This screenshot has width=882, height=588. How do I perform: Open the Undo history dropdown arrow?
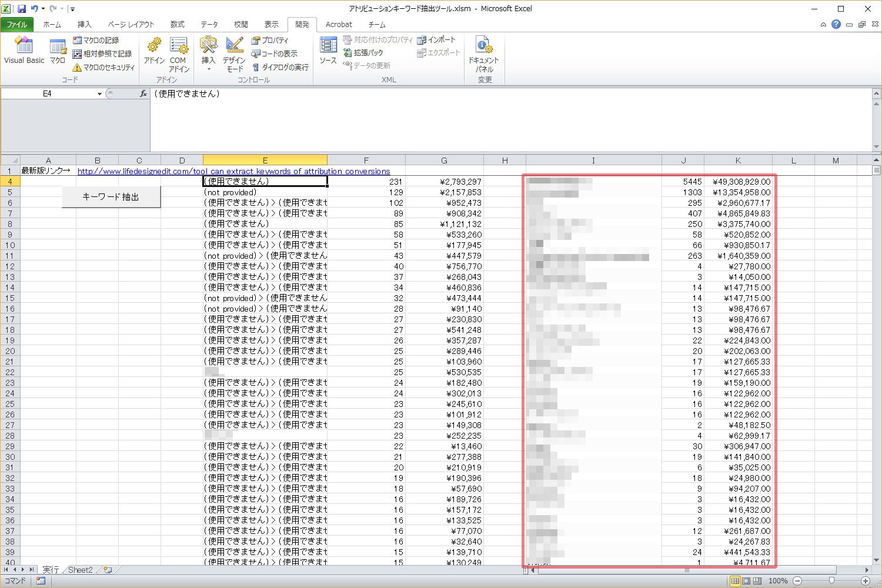point(43,9)
